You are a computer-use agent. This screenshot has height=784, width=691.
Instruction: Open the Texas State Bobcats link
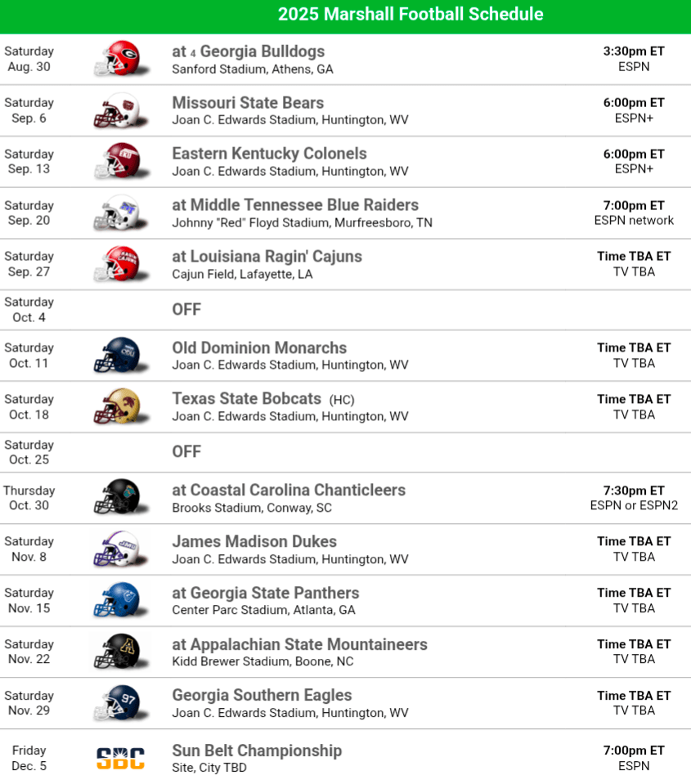pyautogui.click(x=246, y=399)
